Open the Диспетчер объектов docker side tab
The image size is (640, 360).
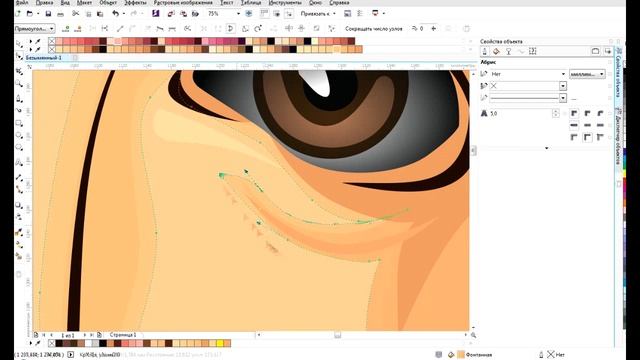(618, 135)
